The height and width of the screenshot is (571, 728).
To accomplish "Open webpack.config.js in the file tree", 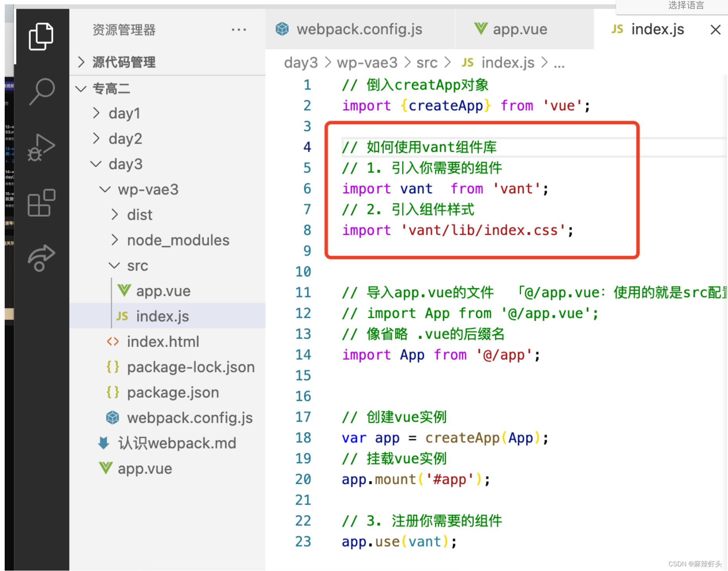I will pyautogui.click(x=190, y=418).
